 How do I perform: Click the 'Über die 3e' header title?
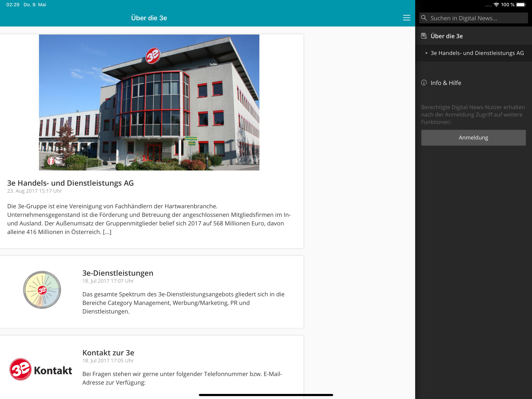[149, 18]
